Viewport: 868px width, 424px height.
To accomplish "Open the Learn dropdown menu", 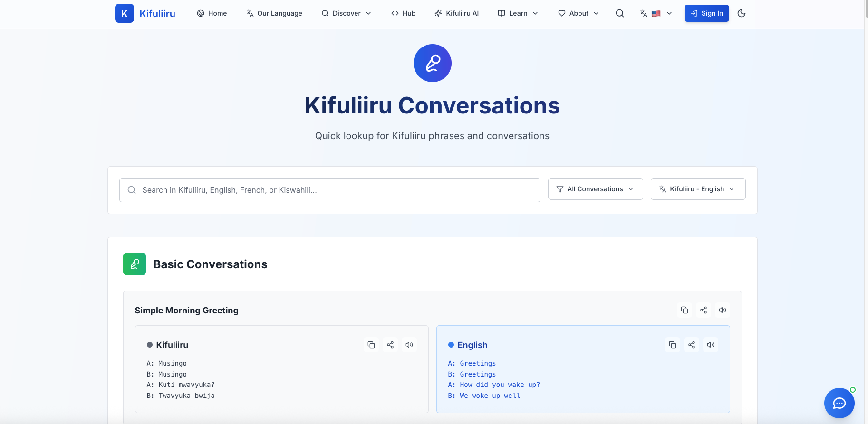I will pyautogui.click(x=518, y=13).
